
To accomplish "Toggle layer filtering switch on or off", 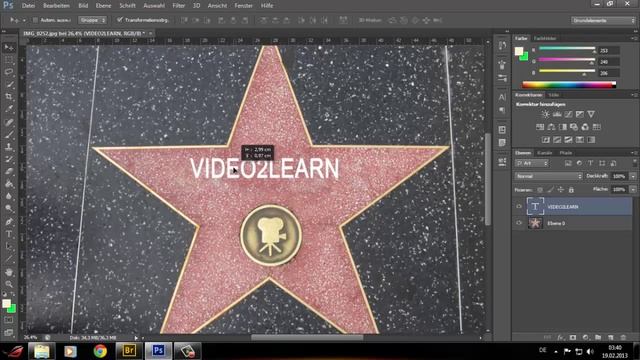I will 634,163.
